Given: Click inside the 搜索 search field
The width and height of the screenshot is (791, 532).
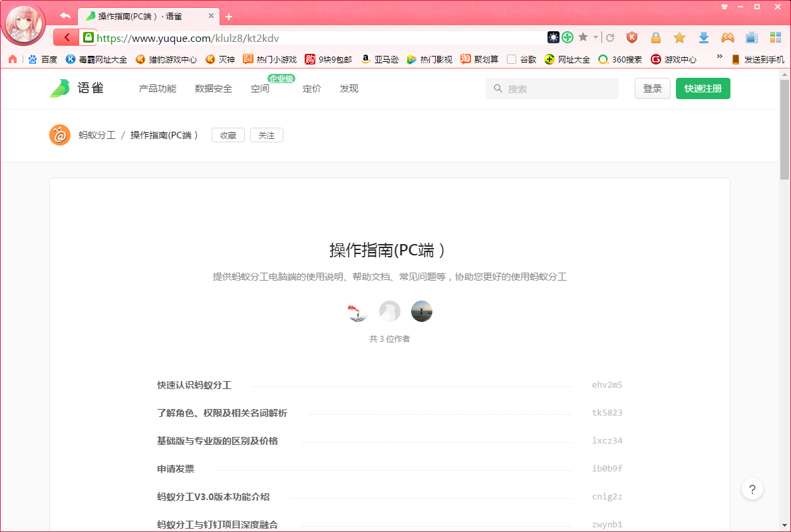Looking at the screenshot, I should pos(552,88).
